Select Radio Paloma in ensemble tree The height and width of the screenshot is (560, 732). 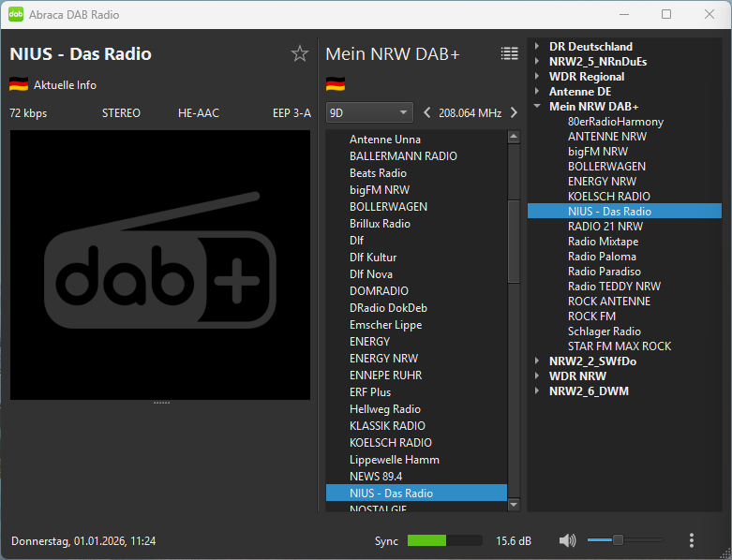pyautogui.click(x=602, y=257)
